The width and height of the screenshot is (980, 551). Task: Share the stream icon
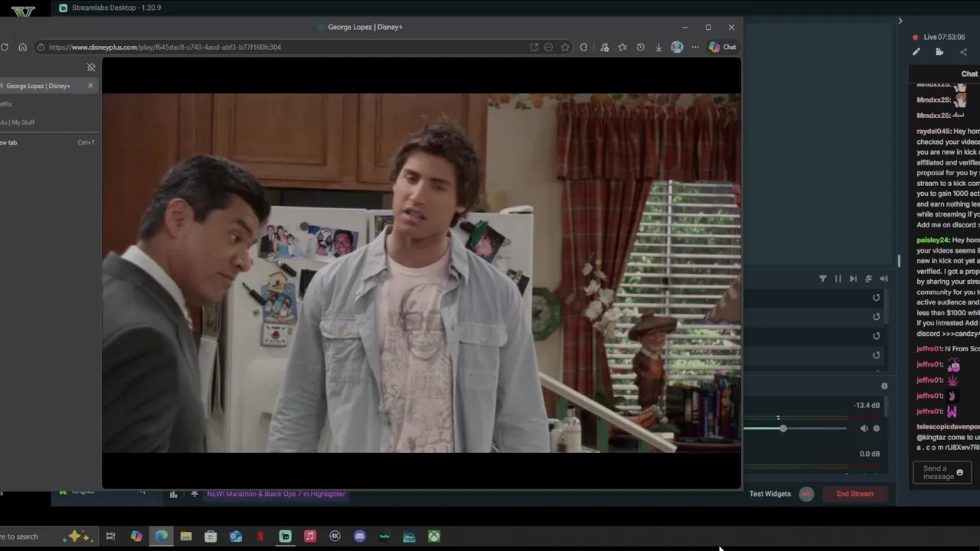coord(963,52)
